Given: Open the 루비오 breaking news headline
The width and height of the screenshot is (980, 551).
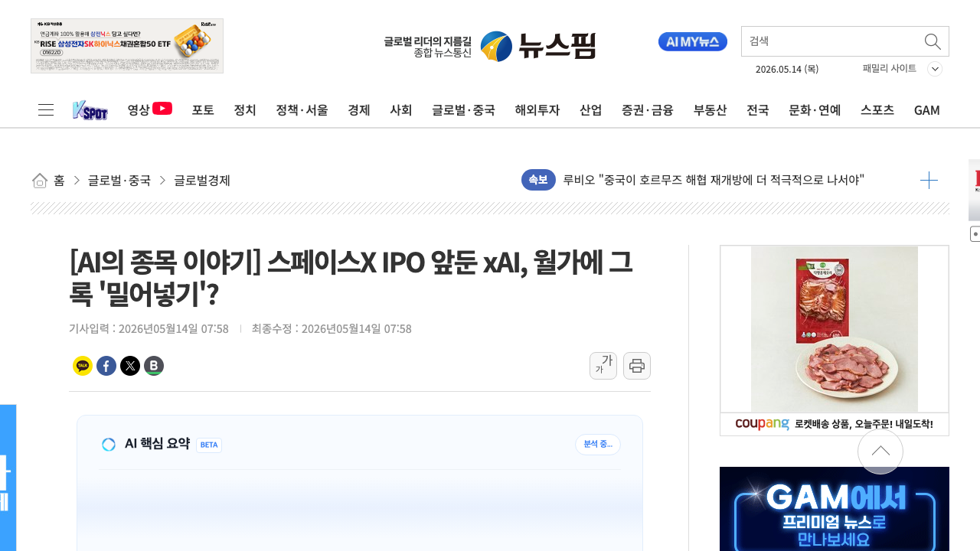Looking at the screenshot, I should [714, 180].
